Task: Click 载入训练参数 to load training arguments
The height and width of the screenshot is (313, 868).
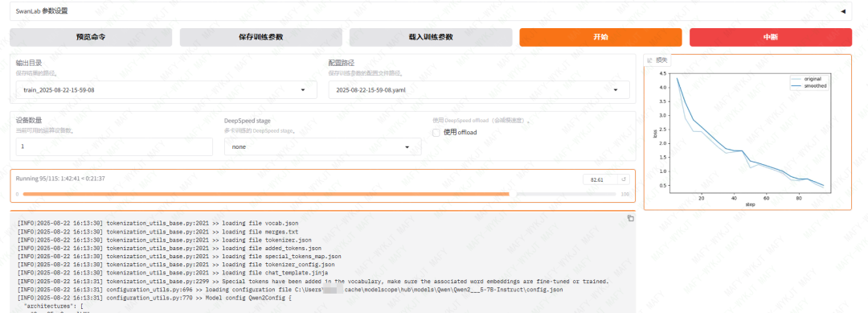Action: [431, 37]
